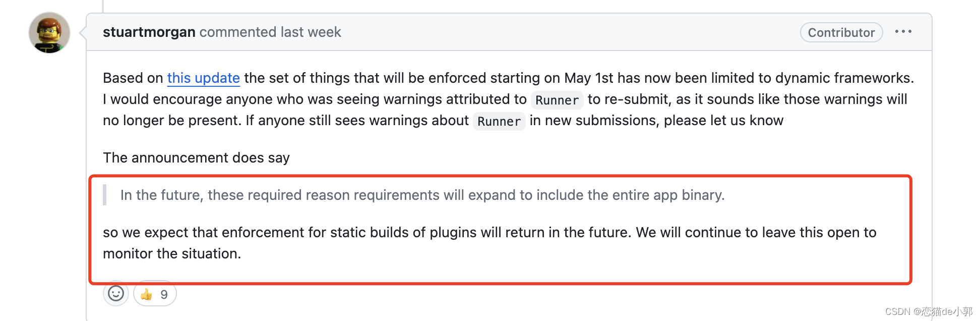Image resolution: width=980 pixels, height=321 pixels.
Task: Click the timeline connector line above the comment
Action: (103, 6)
